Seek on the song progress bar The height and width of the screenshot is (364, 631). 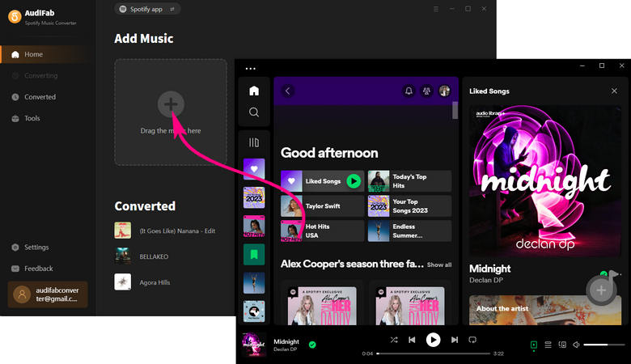click(434, 353)
